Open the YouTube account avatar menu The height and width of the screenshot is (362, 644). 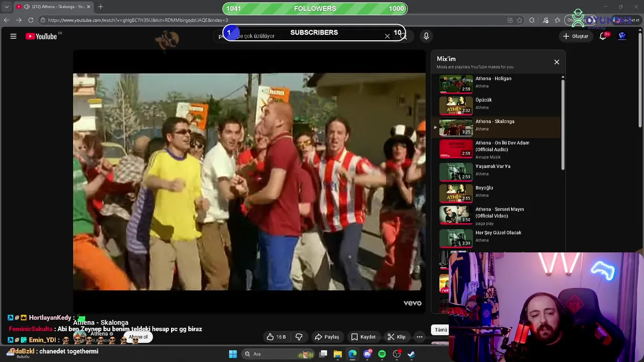pos(622,36)
